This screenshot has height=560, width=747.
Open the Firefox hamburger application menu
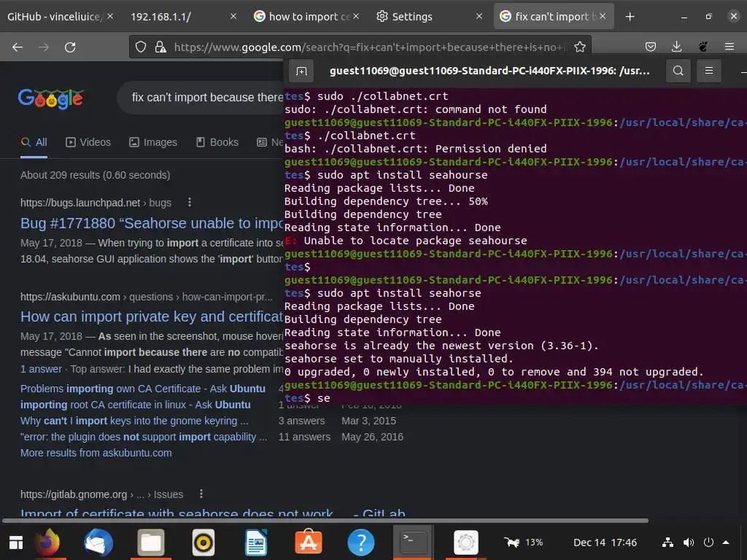click(729, 47)
